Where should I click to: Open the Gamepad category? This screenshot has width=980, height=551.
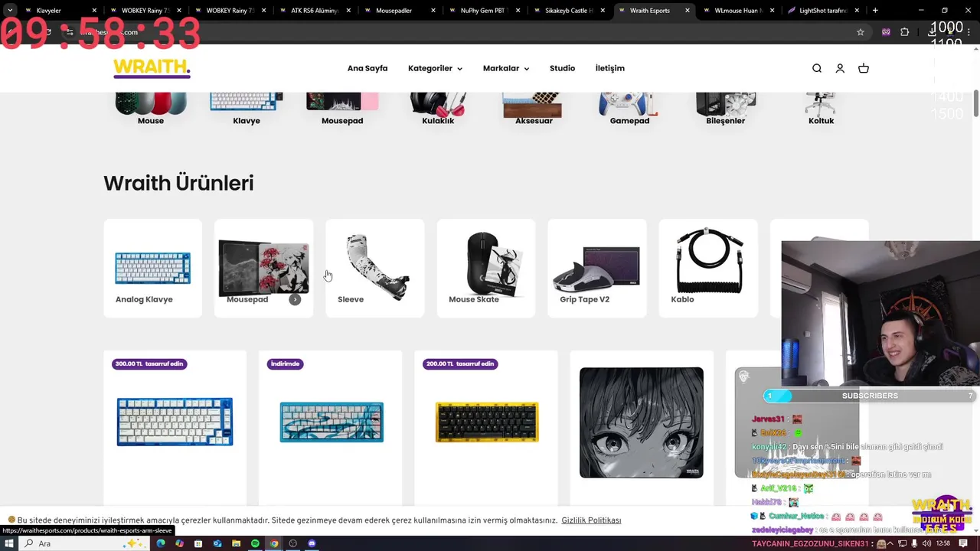(629, 109)
